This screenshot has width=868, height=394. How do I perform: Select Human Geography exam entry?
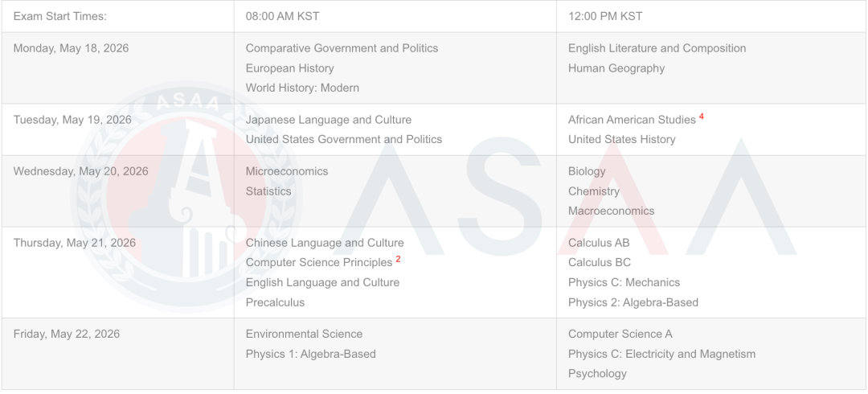(x=616, y=68)
